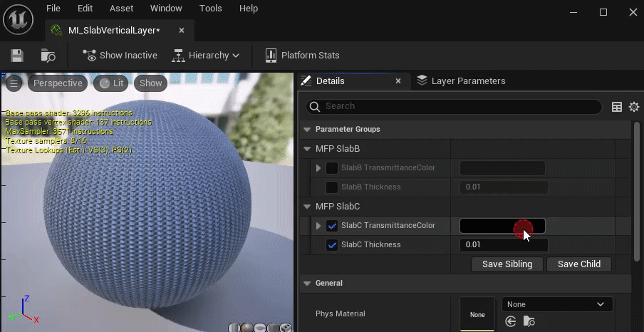
Task: Uncheck the SlabC Thickness override
Action: pos(332,245)
